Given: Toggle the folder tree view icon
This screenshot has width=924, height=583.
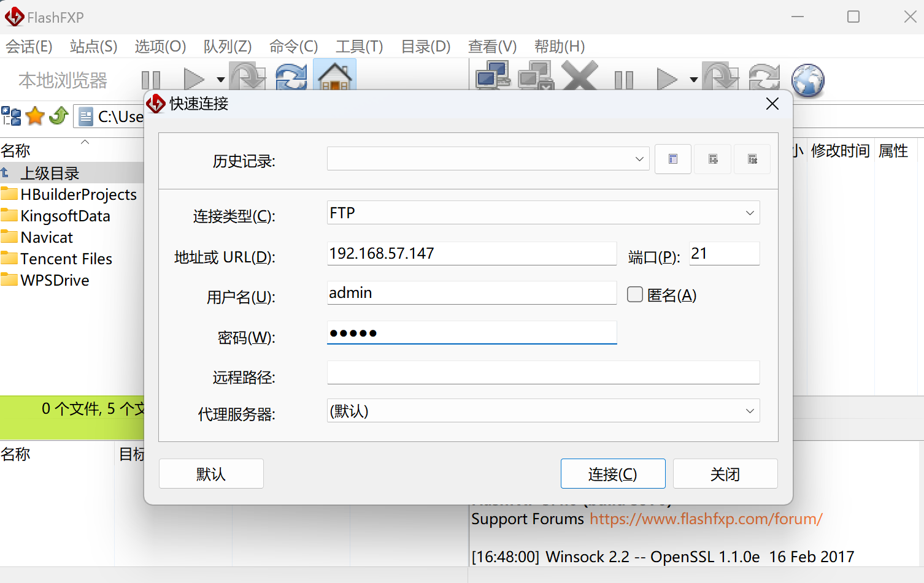Looking at the screenshot, I should point(11,116).
